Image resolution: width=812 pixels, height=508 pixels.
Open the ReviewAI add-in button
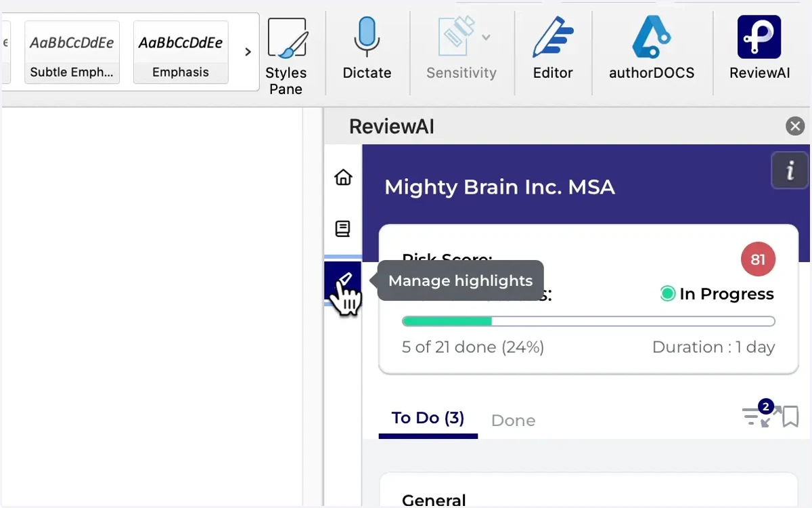pos(759,49)
